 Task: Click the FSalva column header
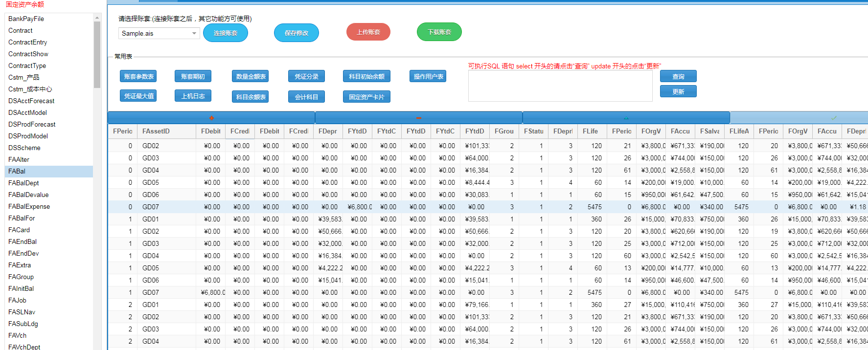(x=709, y=131)
